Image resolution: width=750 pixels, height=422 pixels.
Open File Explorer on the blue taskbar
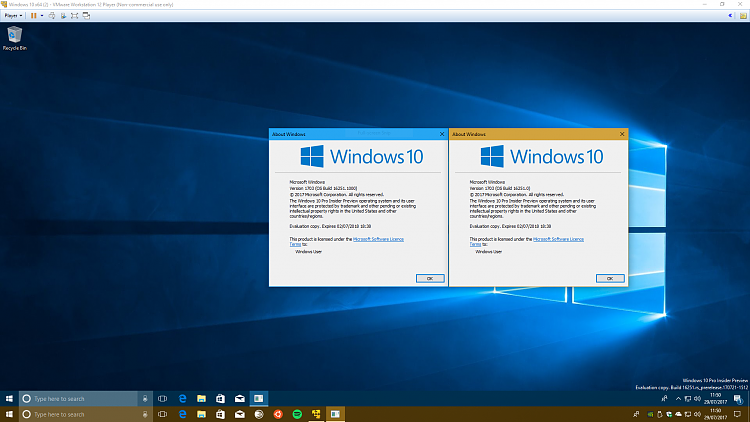[x=201, y=399]
